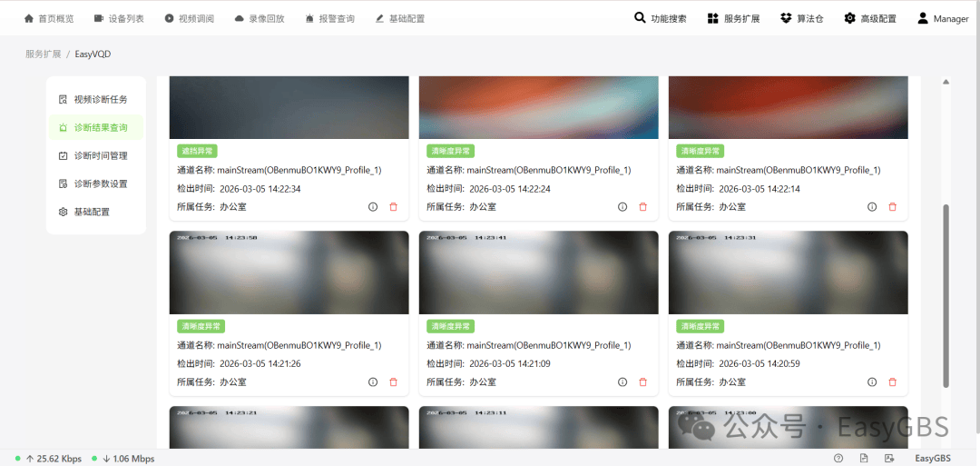
Task: Click the EasyGBS label in status bar
Action: (933, 459)
